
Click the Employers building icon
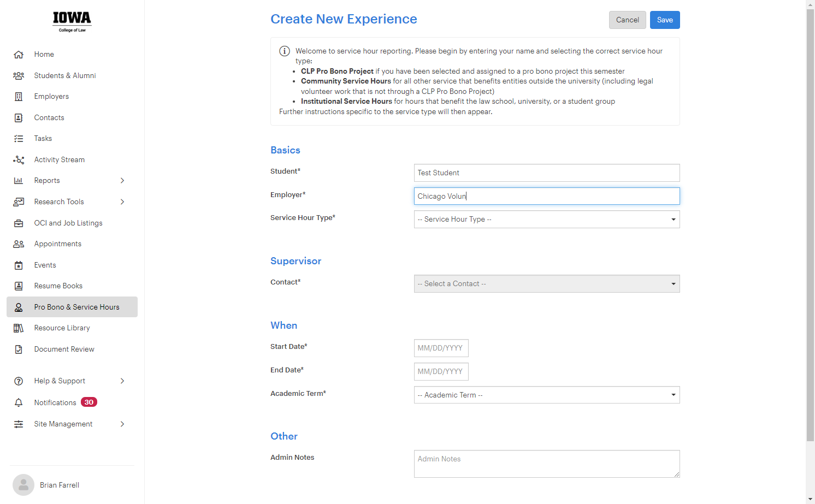tap(19, 97)
